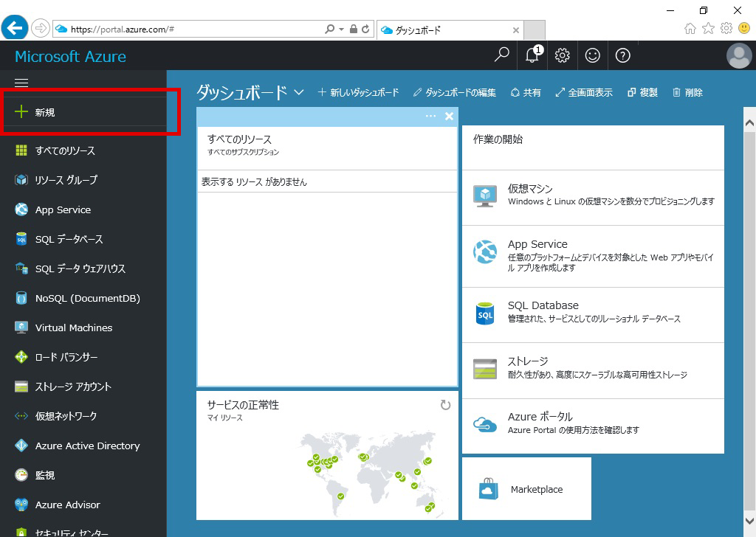Open Azure portal settings gear
Viewport: 756px width, 537px height.
pyautogui.click(x=562, y=55)
